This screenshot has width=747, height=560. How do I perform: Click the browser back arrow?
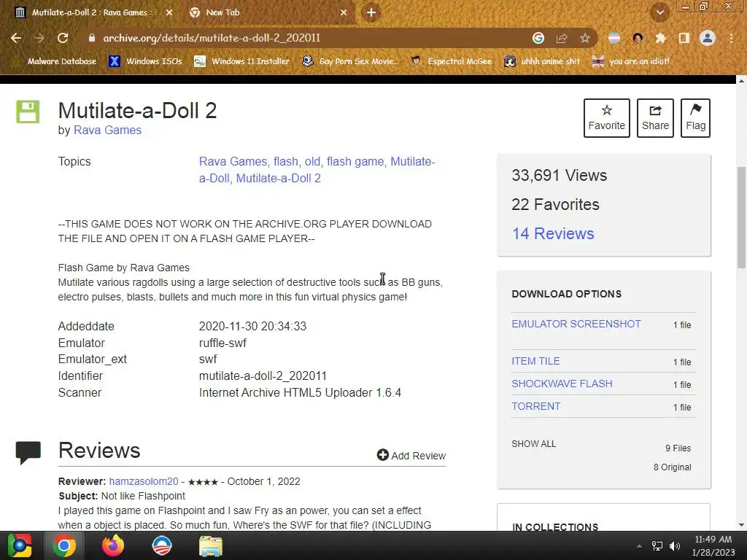[x=16, y=38]
